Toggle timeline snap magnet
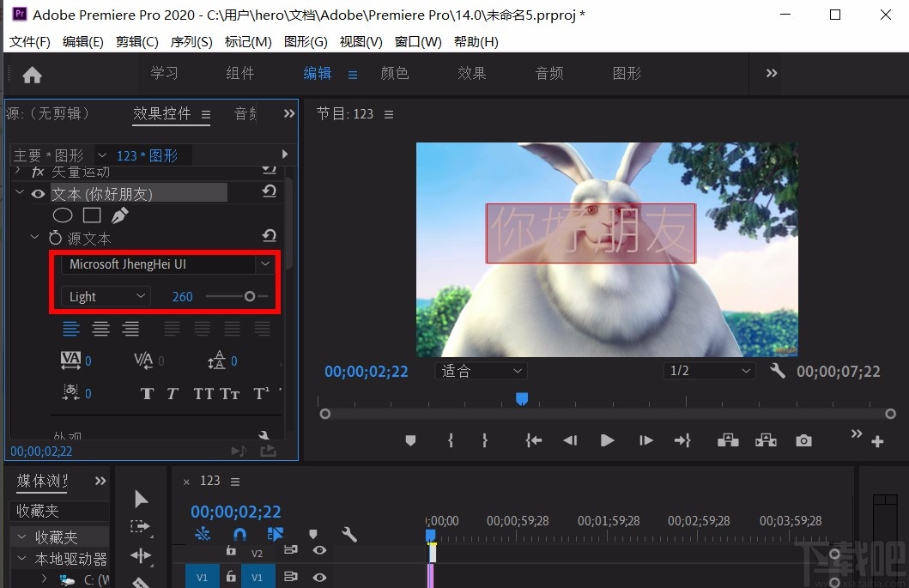The width and height of the screenshot is (909, 588). (x=239, y=534)
